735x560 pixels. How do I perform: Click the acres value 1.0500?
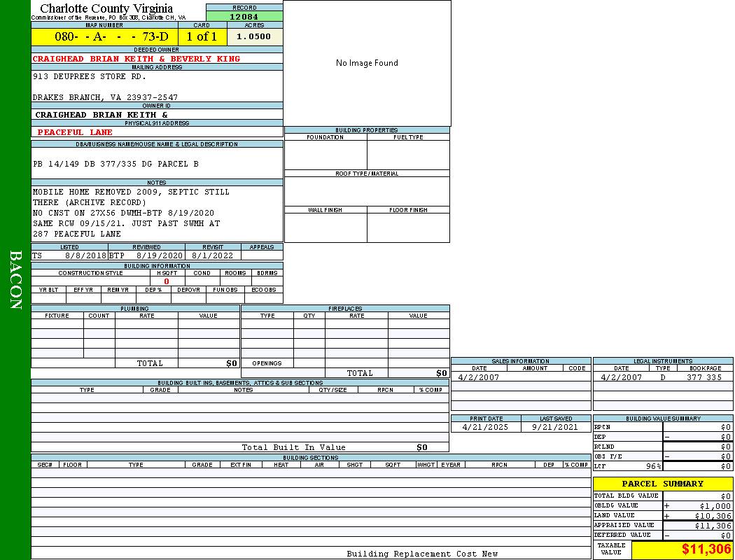tap(254, 36)
